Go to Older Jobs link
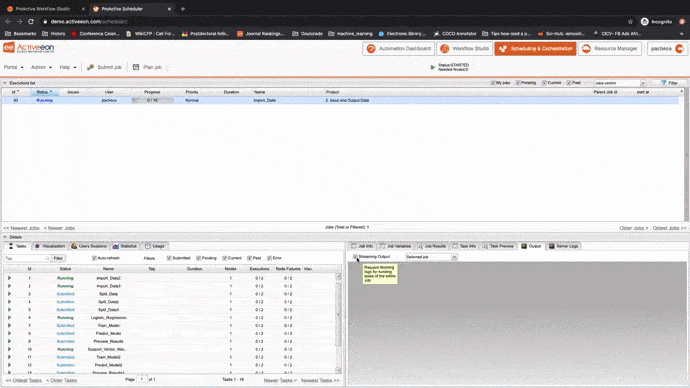Image resolution: width=690 pixels, height=388 pixels. coord(634,228)
